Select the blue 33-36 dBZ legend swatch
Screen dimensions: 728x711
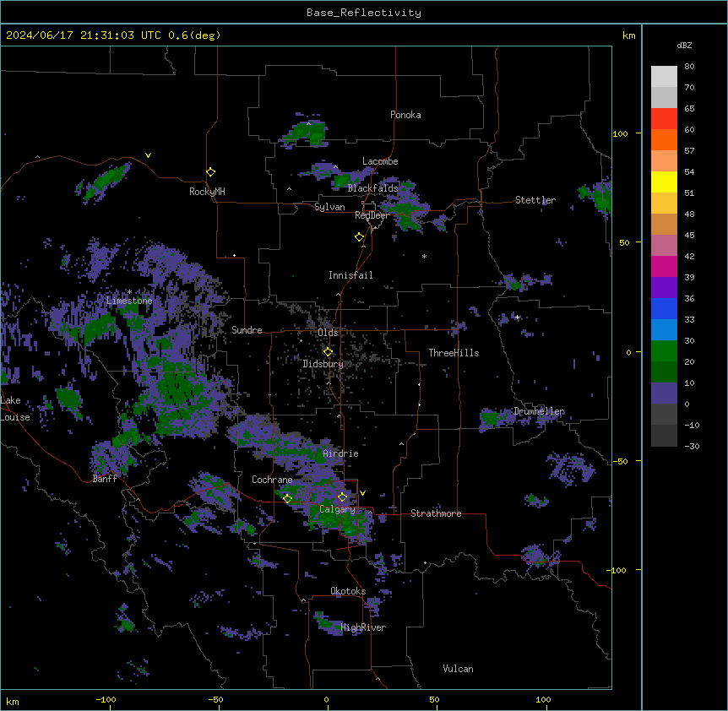(664, 308)
